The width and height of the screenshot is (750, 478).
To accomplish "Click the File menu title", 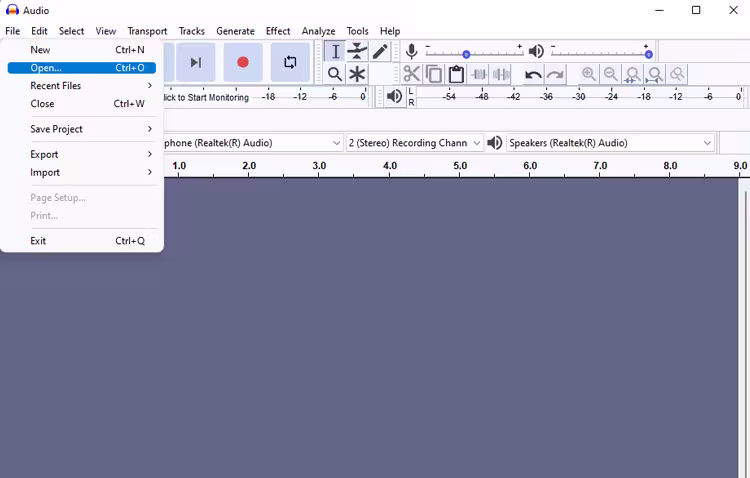I will 12,31.
